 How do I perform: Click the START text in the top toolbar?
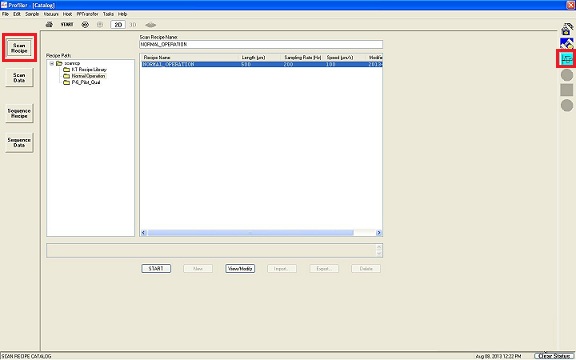click(67, 25)
